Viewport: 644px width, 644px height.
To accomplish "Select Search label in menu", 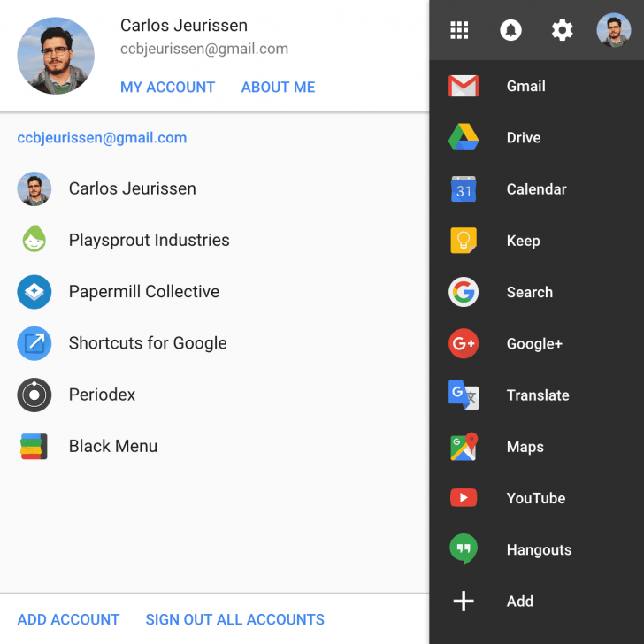I will 529,292.
